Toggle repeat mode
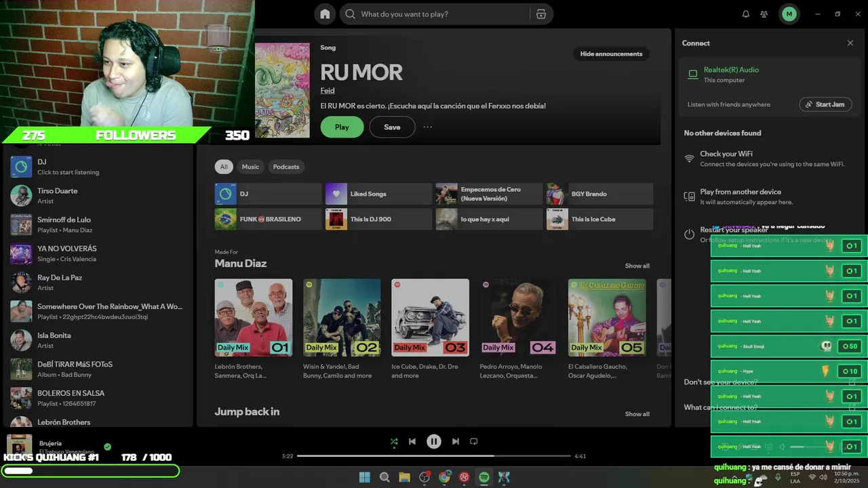 pos(474,441)
